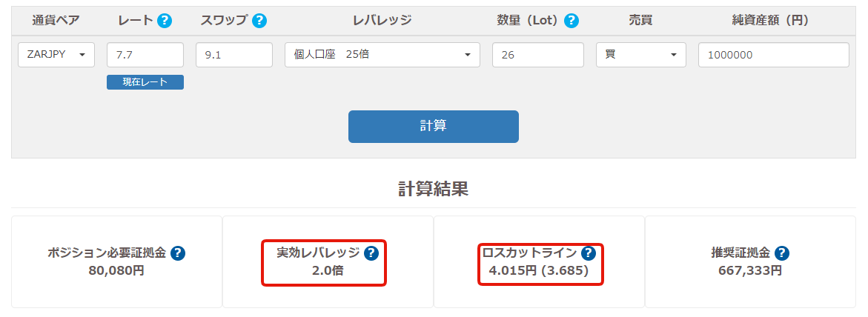Image resolution: width=868 pixels, height=317 pixels.
Task: Click the 実効レバレッジ question mark icon
Action: tap(371, 253)
